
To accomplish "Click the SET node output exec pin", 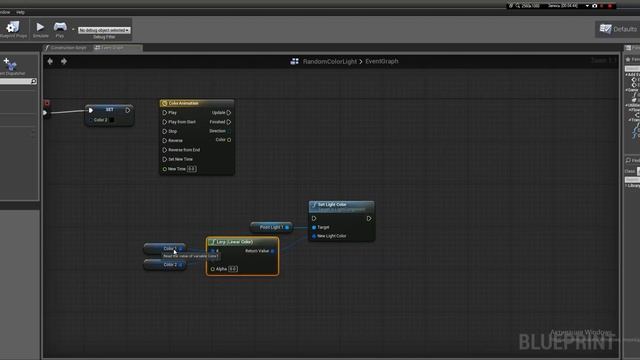I will coord(128,110).
